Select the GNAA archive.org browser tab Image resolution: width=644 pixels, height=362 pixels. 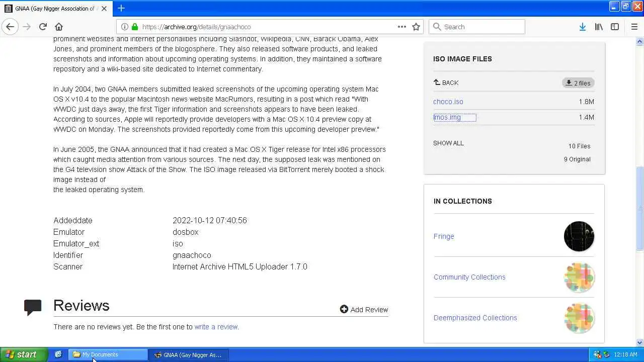click(56, 9)
